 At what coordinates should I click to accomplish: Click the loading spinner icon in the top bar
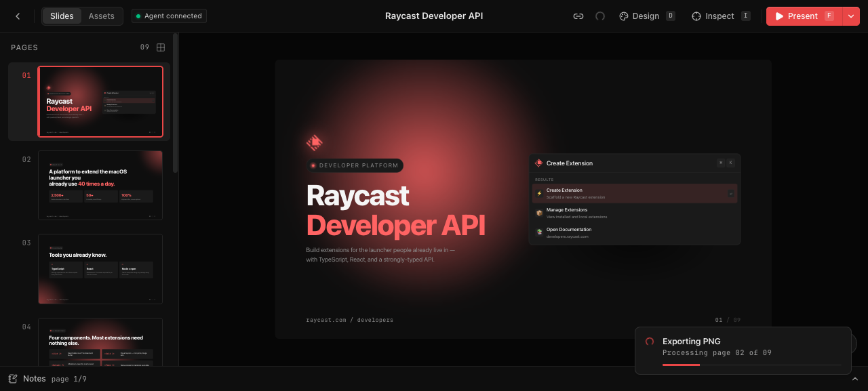click(x=600, y=16)
